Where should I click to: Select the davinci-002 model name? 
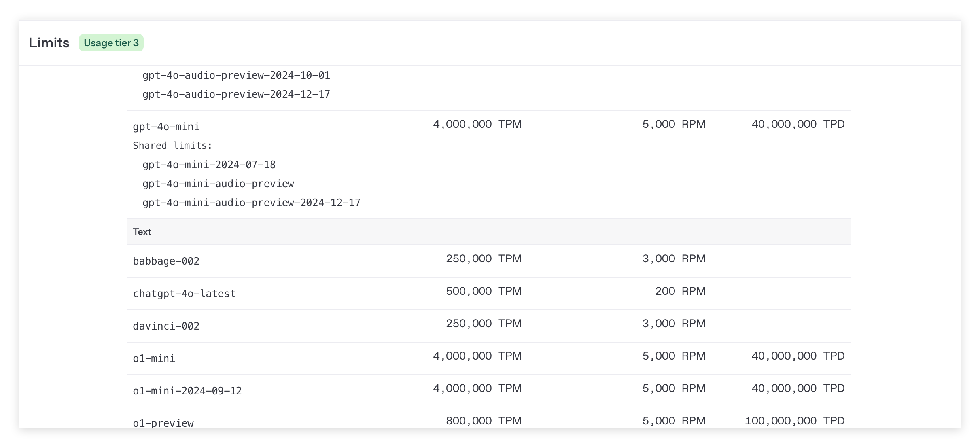coord(166,326)
